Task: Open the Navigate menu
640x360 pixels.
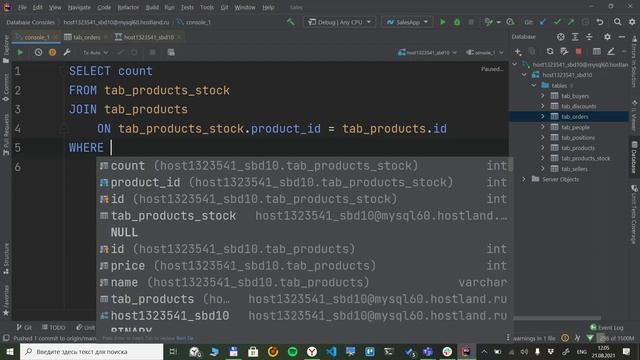Action: (79, 7)
